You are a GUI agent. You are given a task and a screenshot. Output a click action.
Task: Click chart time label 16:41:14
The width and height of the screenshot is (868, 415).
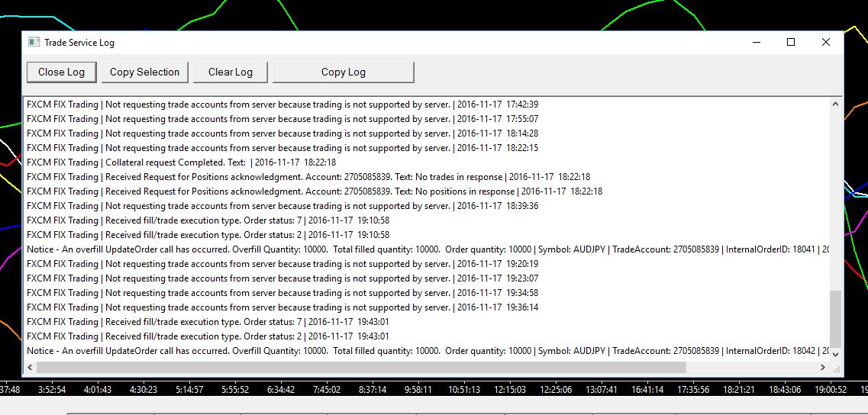click(647, 390)
